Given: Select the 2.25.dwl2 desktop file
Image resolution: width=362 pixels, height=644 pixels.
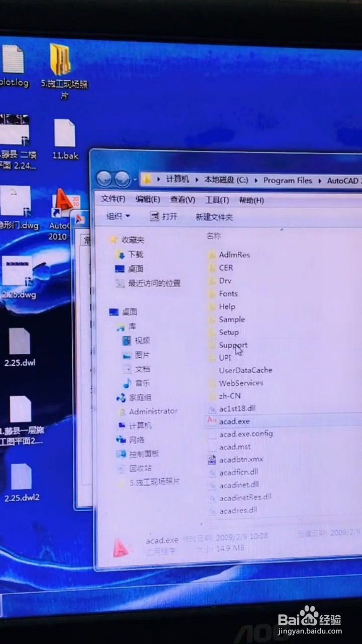Looking at the screenshot, I should point(22,483).
